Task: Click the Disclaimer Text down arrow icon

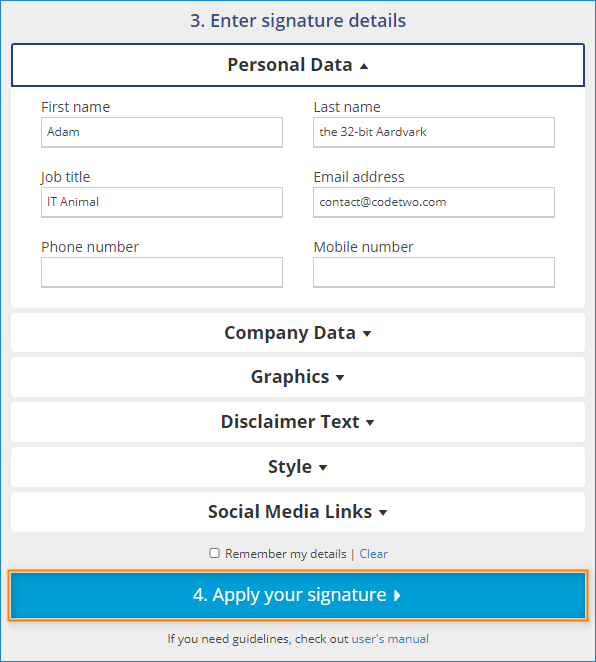Action: [370, 423]
